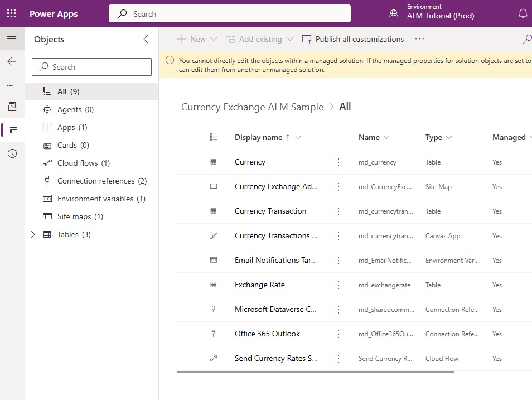Open Name column dropdown

(x=374, y=137)
